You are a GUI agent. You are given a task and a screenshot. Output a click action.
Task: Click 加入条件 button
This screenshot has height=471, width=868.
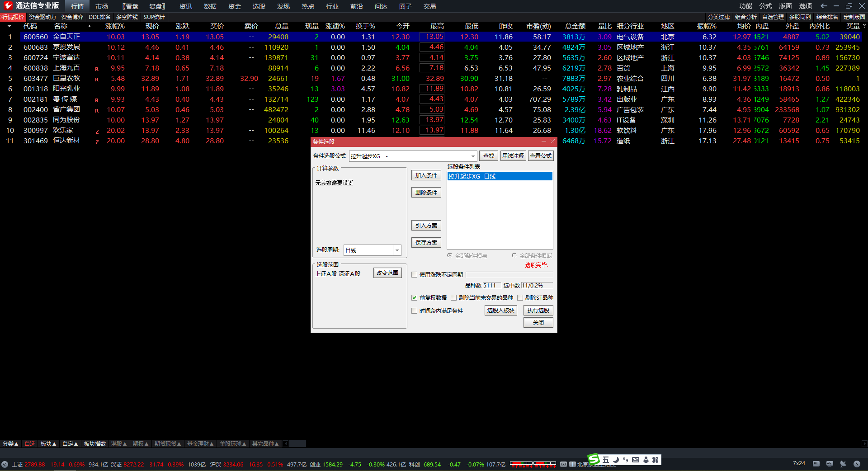tap(426, 175)
